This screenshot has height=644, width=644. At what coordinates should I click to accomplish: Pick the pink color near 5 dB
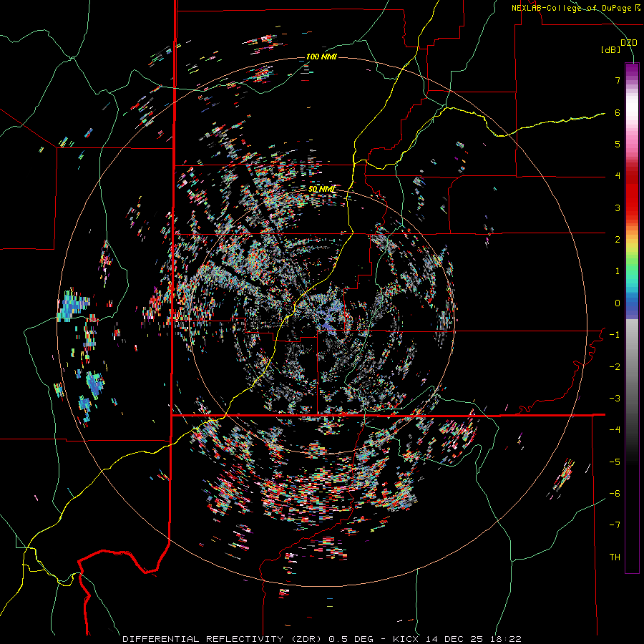click(632, 142)
